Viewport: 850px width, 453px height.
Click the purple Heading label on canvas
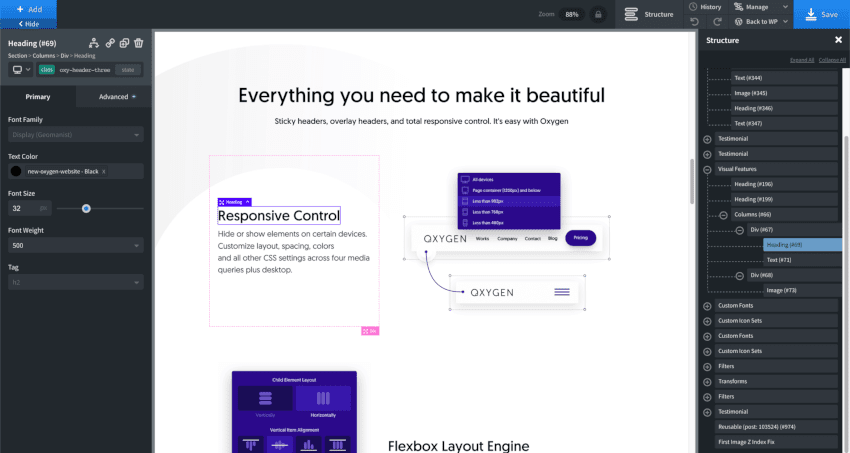234,202
